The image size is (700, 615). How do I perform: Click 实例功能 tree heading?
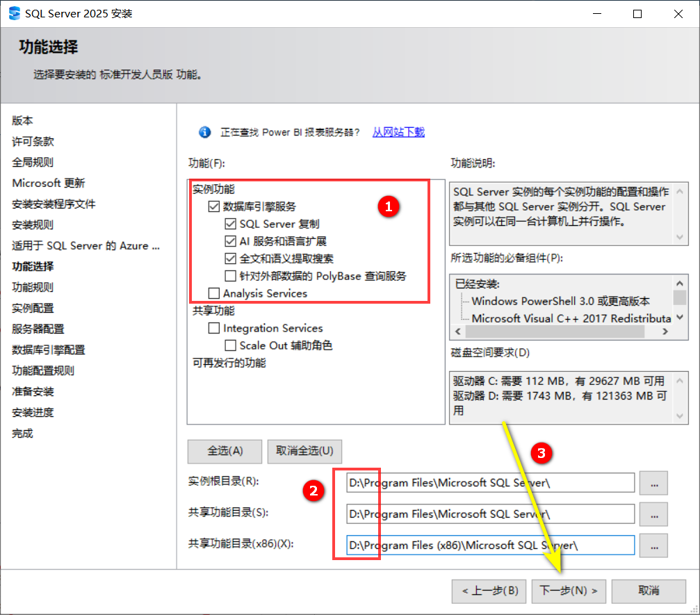[213, 189]
